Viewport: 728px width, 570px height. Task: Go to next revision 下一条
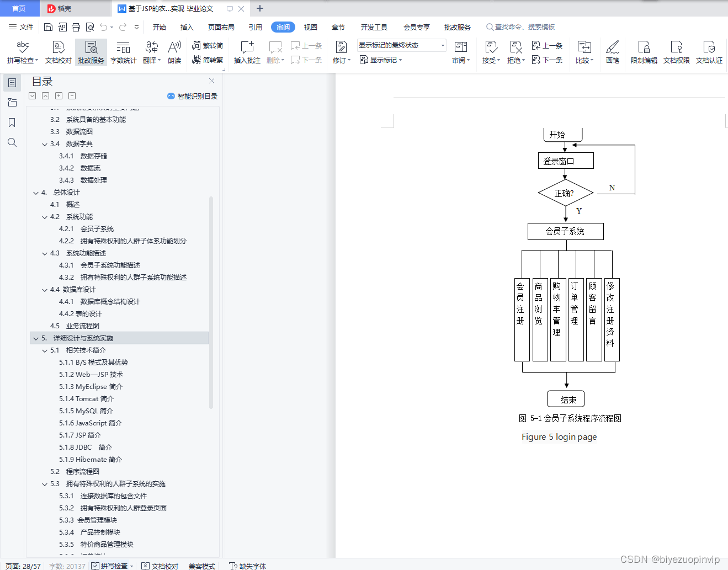[x=547, y=60]
